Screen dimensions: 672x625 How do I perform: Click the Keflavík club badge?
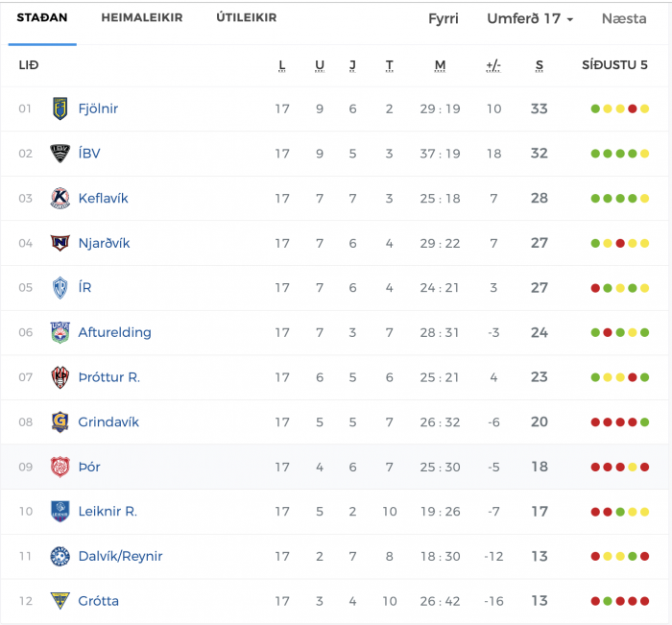tap(60, 198)
